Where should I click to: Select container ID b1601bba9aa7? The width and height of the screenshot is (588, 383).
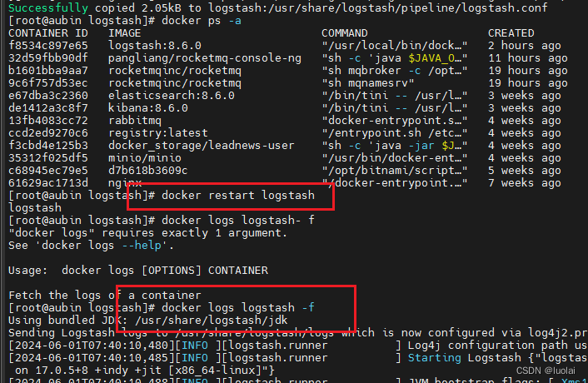(x=48, y=71)
